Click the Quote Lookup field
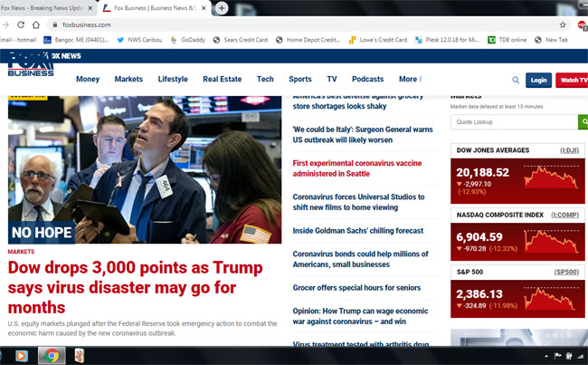This screenshot has height=365, width=588. point(514,122)
